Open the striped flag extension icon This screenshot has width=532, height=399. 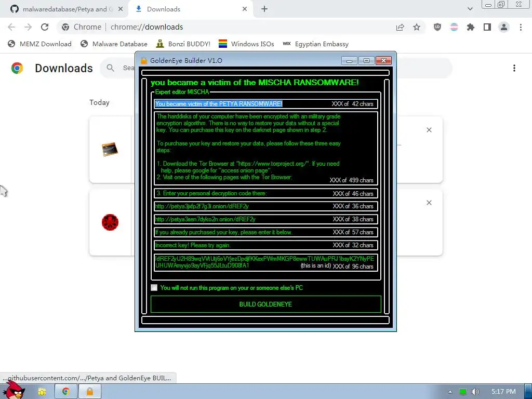(454, 27)
